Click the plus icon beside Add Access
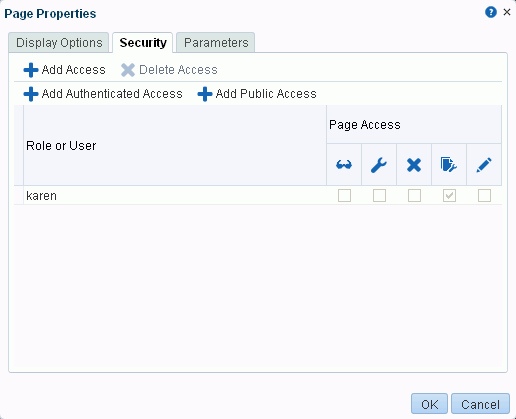 (31, 70)
